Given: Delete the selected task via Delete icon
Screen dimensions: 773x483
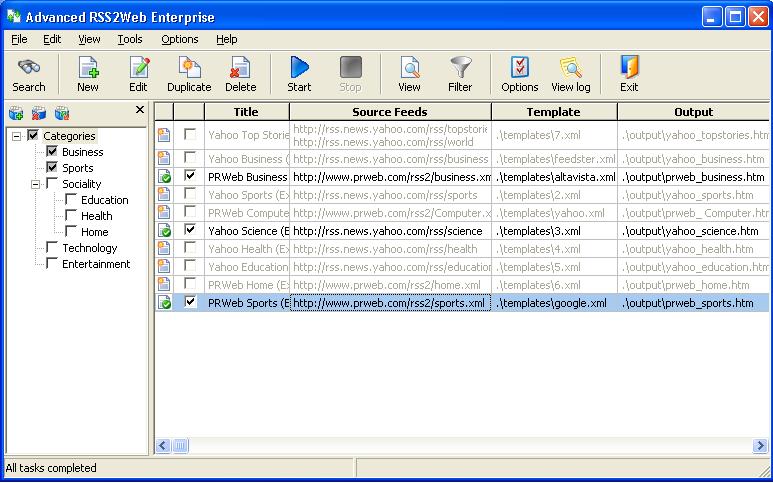Looking at the screenshot, I should [x=241, y=68].
